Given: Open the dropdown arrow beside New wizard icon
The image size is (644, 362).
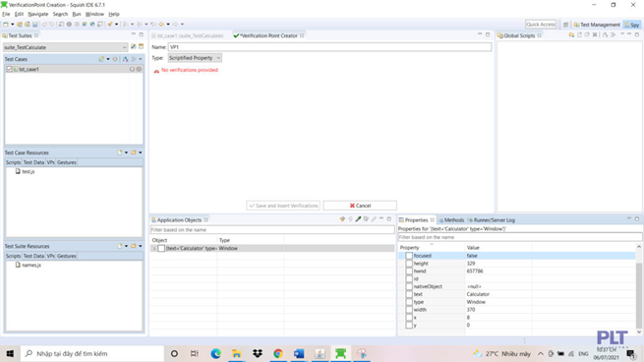Looking at the screenshot, I should click(x=13, y=25).
